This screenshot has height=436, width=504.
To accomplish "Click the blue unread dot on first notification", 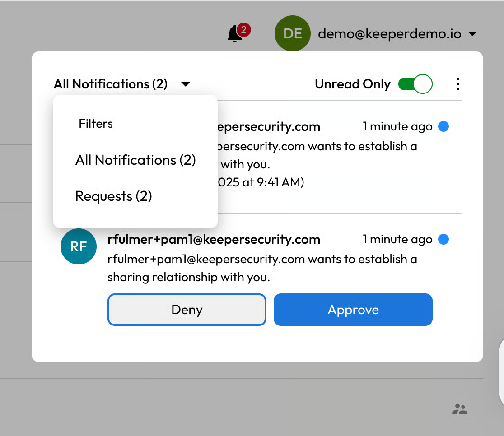I will [x=443, y=127].
